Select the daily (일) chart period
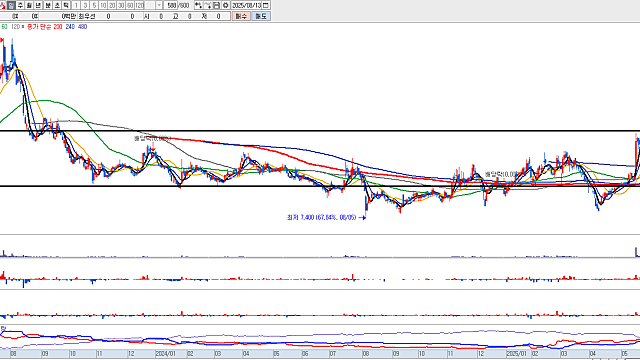 (x=11, y=5)
